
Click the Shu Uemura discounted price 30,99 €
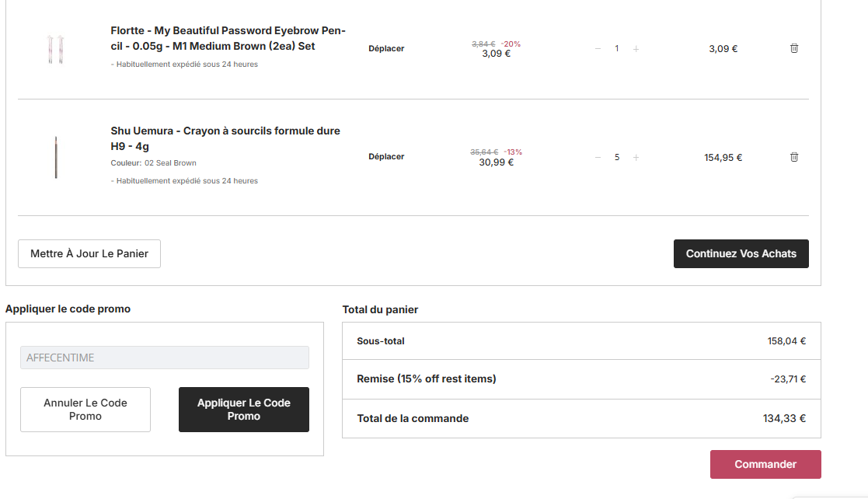point(496,162)
